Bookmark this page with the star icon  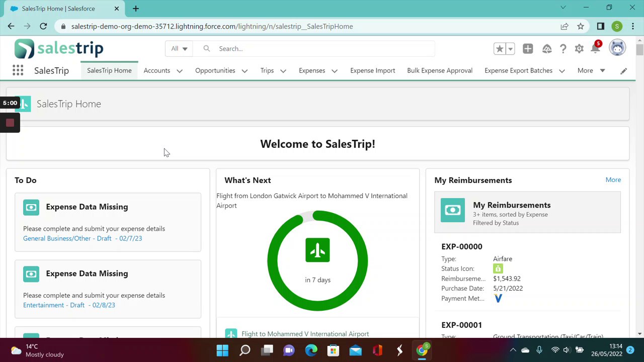(581, 26)
